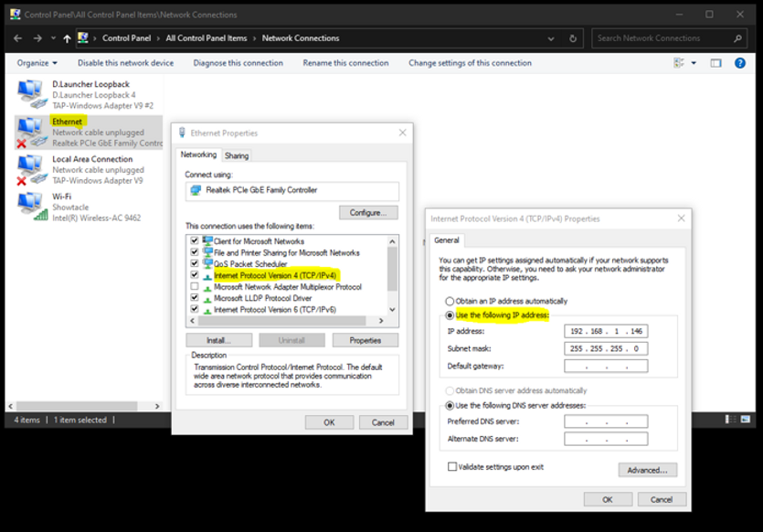763x532 pixels.
Task: Click OK in Ethernet Properties
Action: [x=330, y=422]
